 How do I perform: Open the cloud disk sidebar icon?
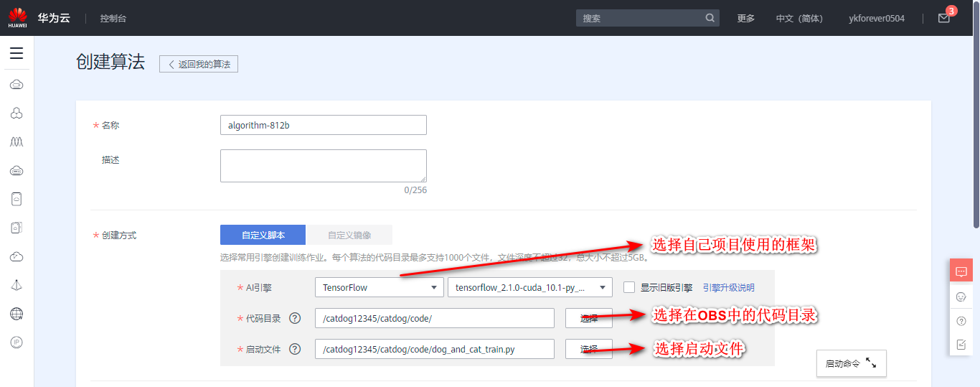17,171
